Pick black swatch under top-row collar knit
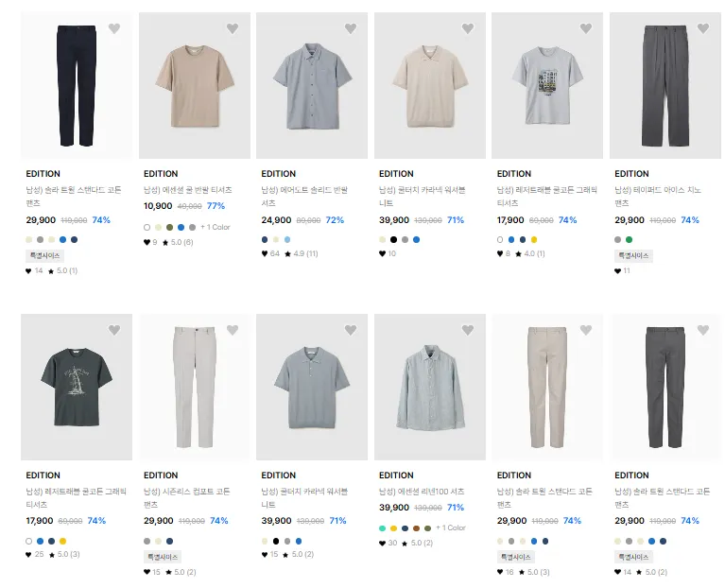This screenshot has width=725, height=588. (x=393, y=239)
